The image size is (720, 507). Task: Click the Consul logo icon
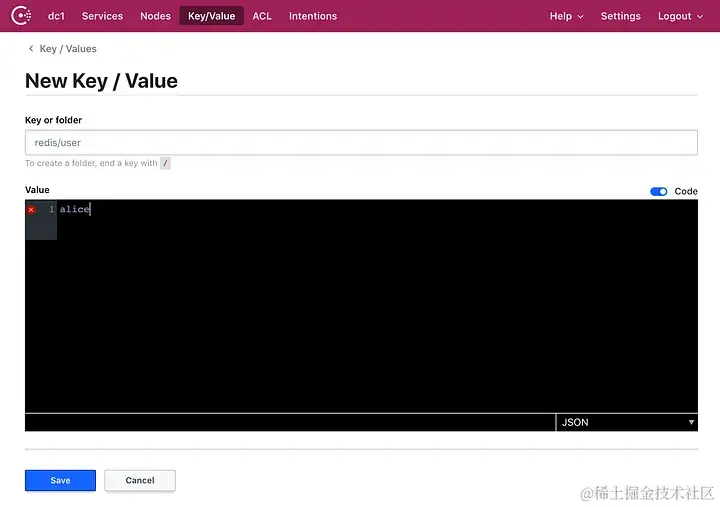point(21,16)
